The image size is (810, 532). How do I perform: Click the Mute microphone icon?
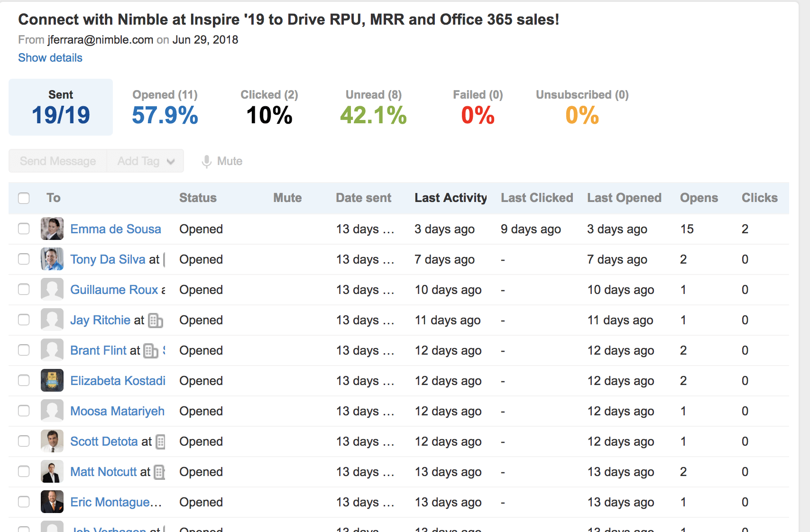pyautogui.click(x=206, y=162)
